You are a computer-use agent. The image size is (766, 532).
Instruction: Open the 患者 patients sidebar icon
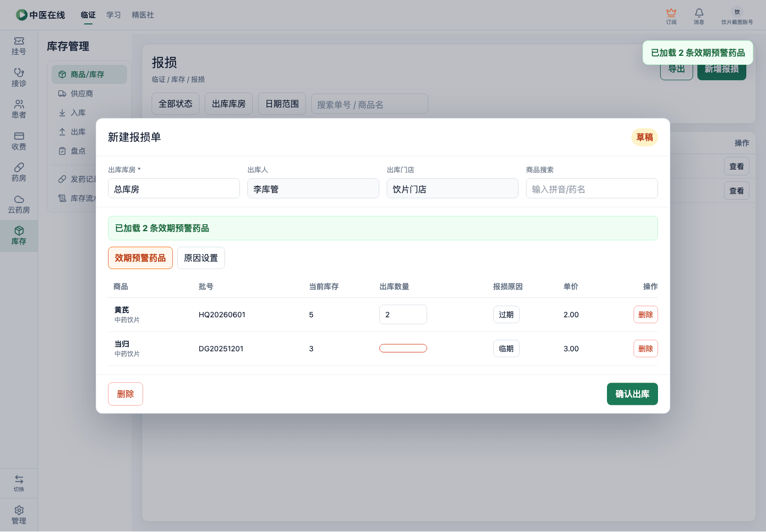point(19,109)
